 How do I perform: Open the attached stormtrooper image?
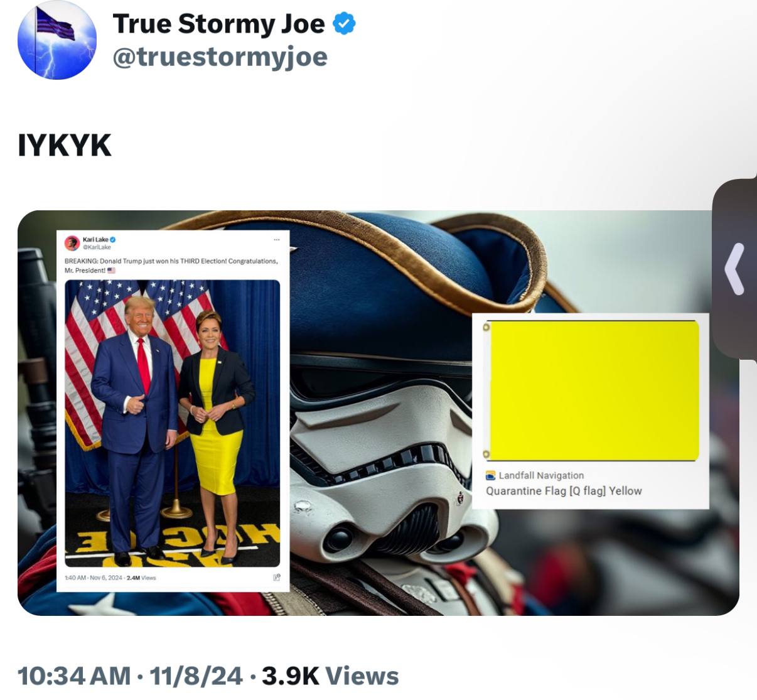point(378,412)
